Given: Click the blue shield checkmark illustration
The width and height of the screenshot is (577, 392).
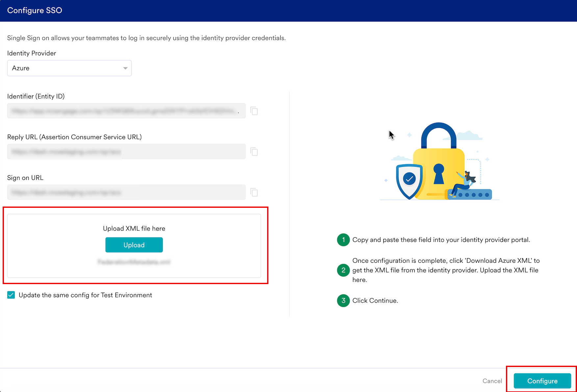Looking at the screenshot, I should pyautogui.click(x=409, y=180).
